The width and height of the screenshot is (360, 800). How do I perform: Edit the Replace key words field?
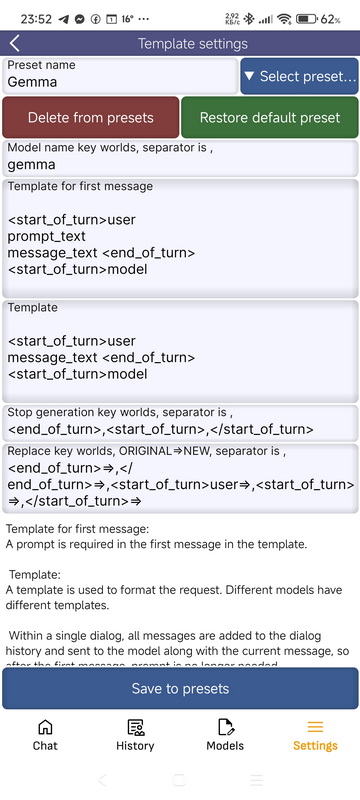[180, 479]
